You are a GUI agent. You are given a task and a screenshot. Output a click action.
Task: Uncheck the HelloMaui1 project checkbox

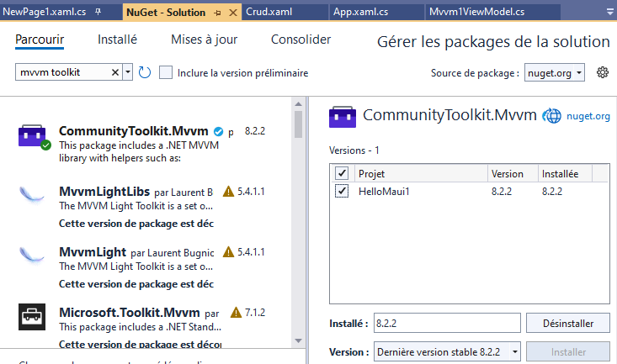click(x=342, y=191)
